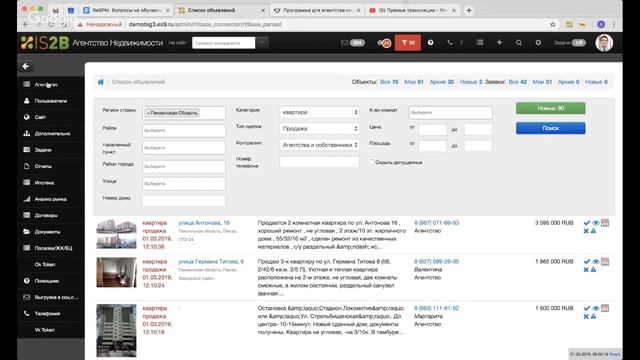Screen dimensions: 640x360
Task: Approve the 1 660 000 RUB listing checkmark
Action: [587, 262]
